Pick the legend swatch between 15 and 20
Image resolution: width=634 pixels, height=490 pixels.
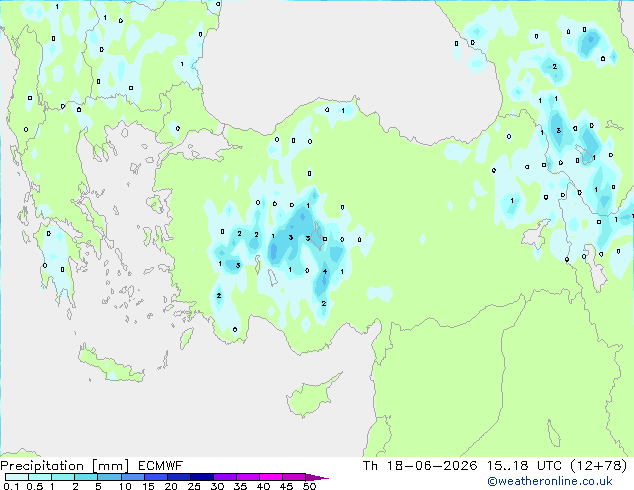(156, 477)
